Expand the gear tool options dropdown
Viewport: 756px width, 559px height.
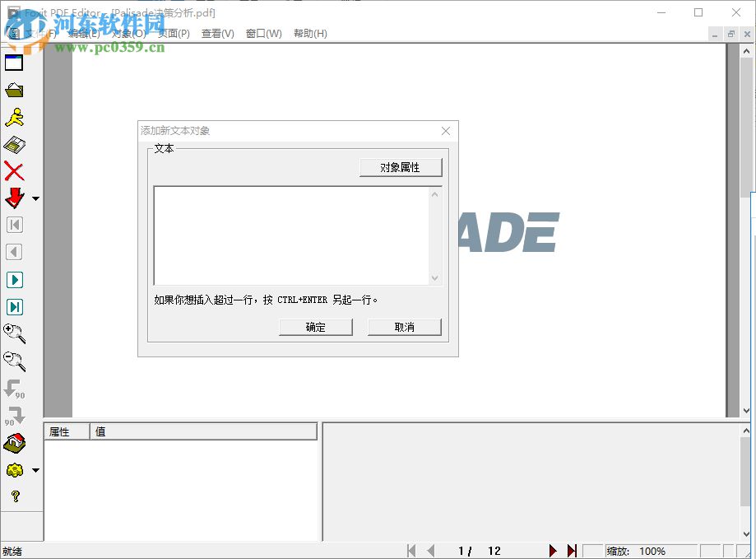pos(35,470)
